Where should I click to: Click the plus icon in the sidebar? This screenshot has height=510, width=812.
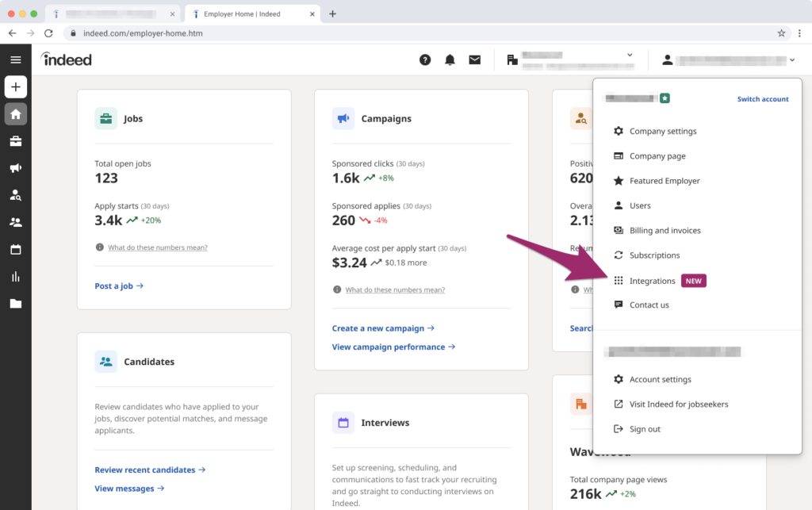tap(15, 86)
